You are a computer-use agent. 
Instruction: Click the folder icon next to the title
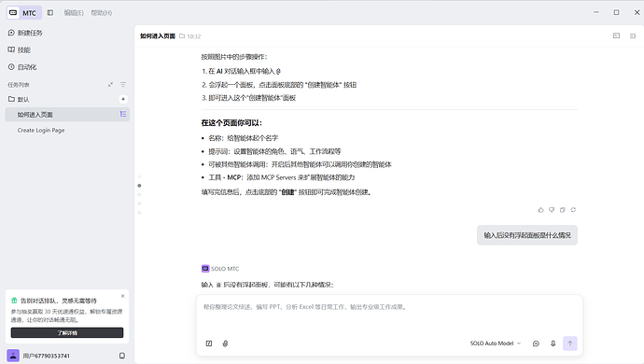point(182,36)
